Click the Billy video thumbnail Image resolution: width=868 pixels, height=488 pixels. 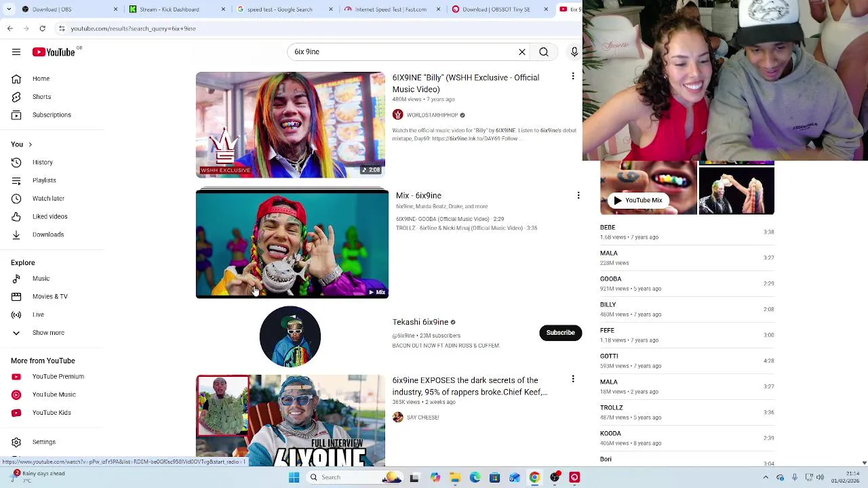tap(290, 125)
